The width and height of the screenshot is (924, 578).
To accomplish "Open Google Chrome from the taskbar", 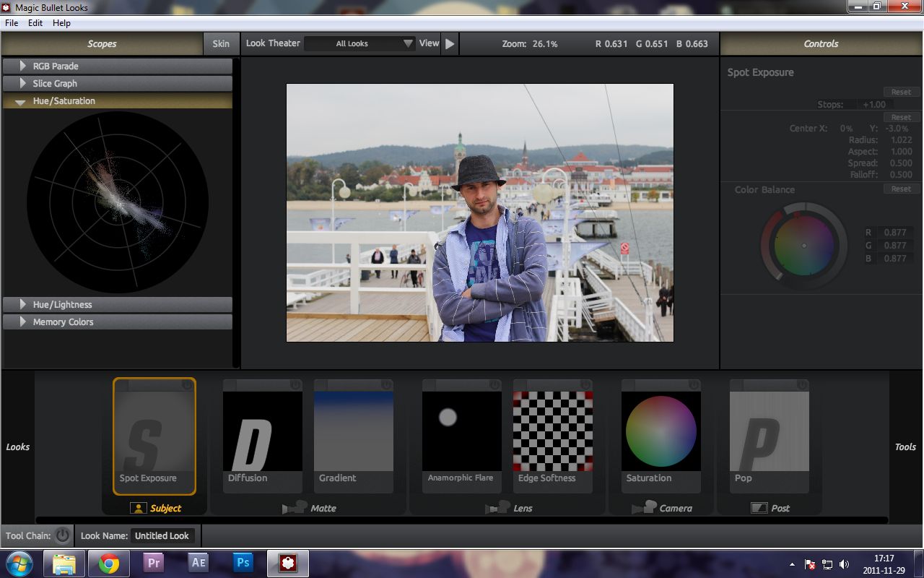I will tap(109, 563).
